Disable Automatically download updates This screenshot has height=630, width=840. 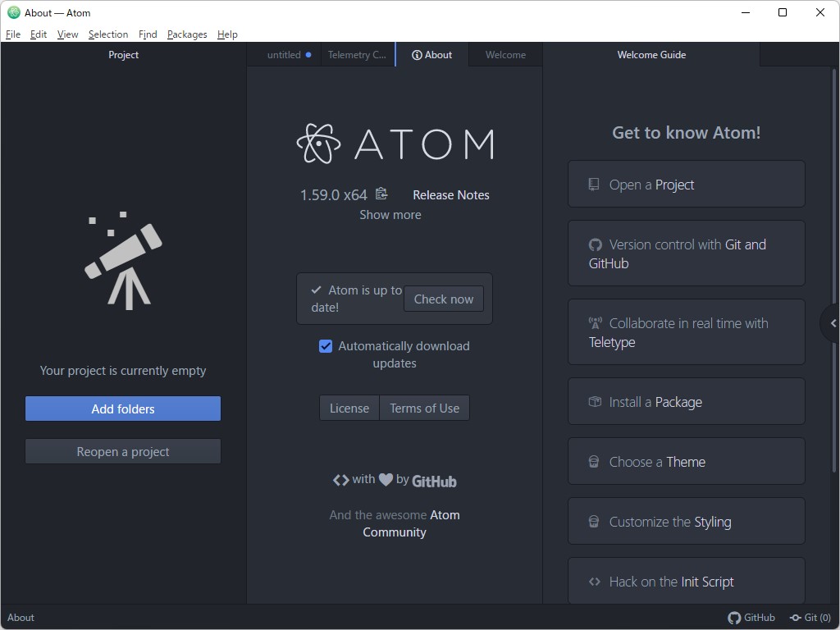point(326,345)
